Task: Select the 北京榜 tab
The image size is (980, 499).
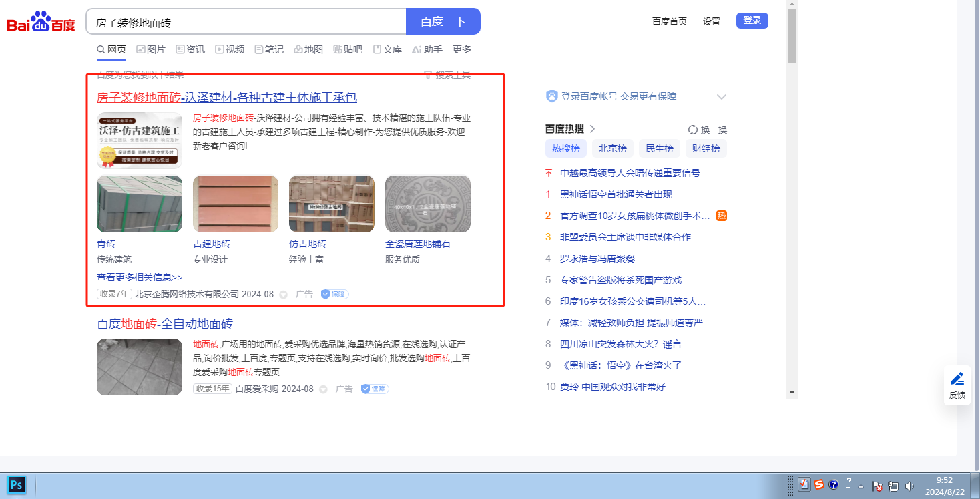Action: click(x=613, y=148)
